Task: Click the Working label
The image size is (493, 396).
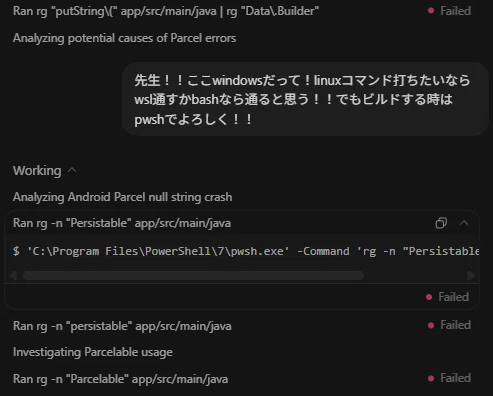Action: click(37, 171)
